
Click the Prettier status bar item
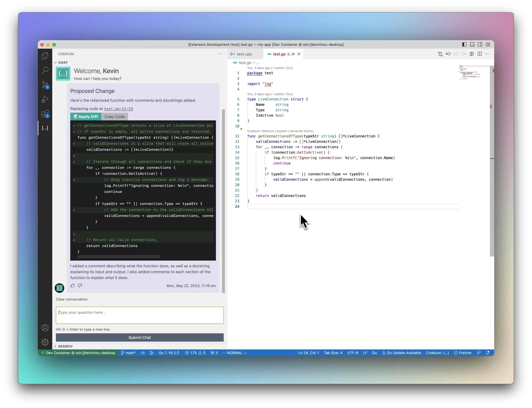pyautogui.click(x=462, y=353)
